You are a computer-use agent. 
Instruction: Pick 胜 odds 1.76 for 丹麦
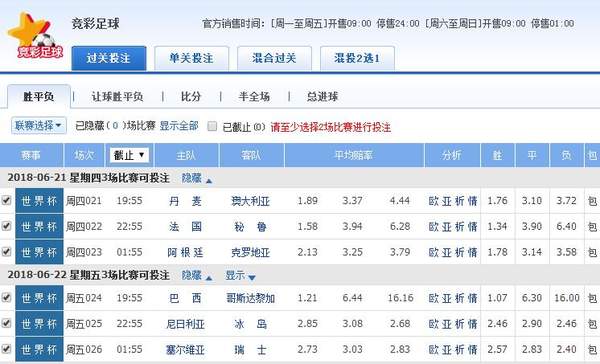coord(497,201)
